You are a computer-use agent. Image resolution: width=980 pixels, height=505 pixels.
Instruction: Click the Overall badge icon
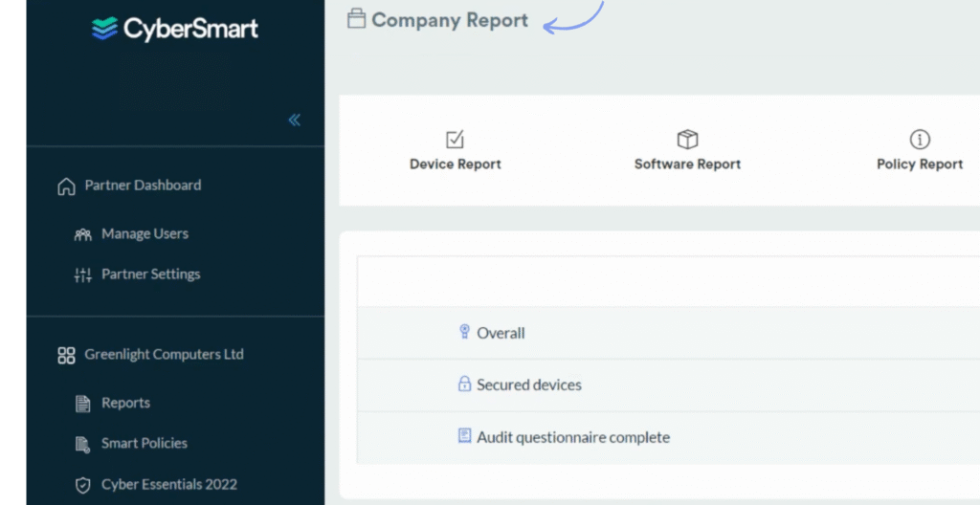click(x=464, y=332)
